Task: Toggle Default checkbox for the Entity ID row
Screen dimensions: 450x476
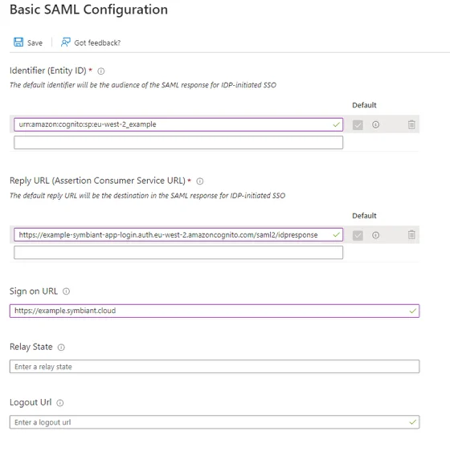Action: click(358, 124)
